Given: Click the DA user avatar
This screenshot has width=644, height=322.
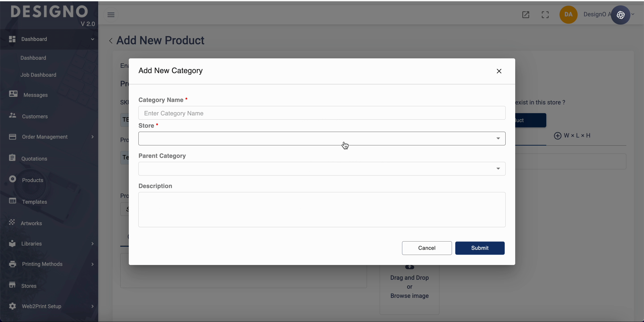Looking at the screenshot, I should tap(568, 15).
